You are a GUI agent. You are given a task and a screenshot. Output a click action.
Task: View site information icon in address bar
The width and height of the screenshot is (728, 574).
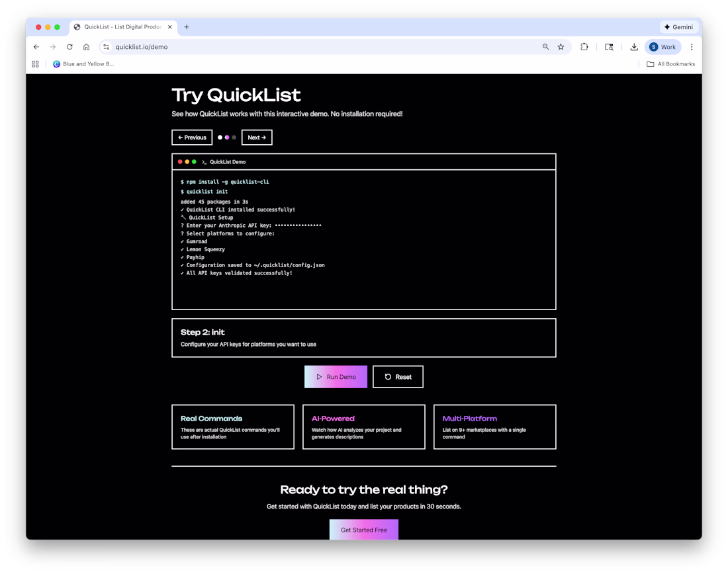click(107, 47)
